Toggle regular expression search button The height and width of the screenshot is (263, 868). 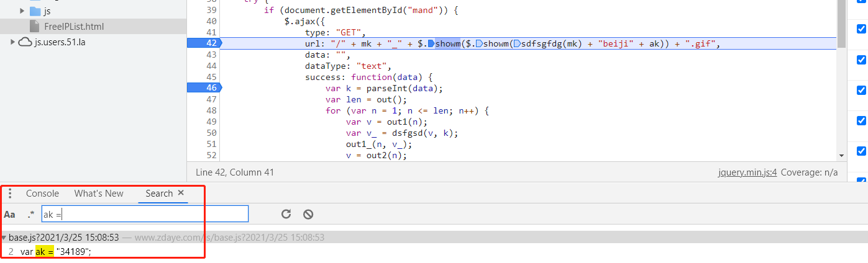[31, 215]
